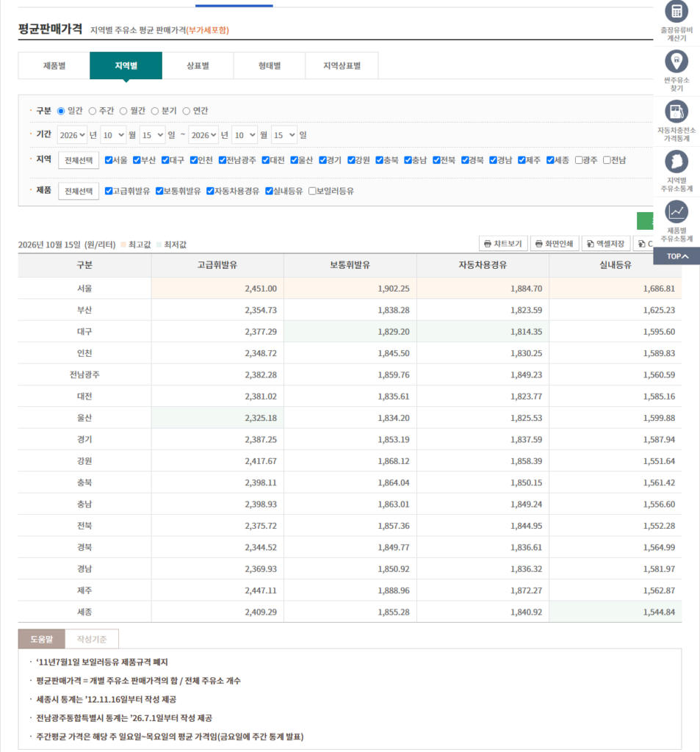This screenshot has height=752, width=700.
Task: Switch to the 상표별 tab
Action: (198, 65)
